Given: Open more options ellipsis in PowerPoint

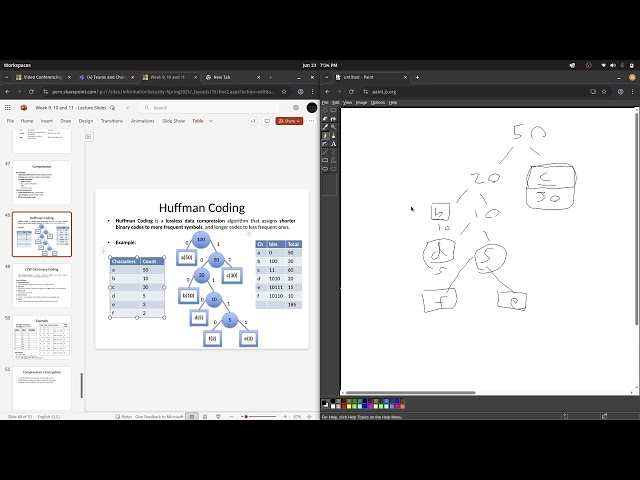Looking at the screenshot, I should (x=311, y=121).
